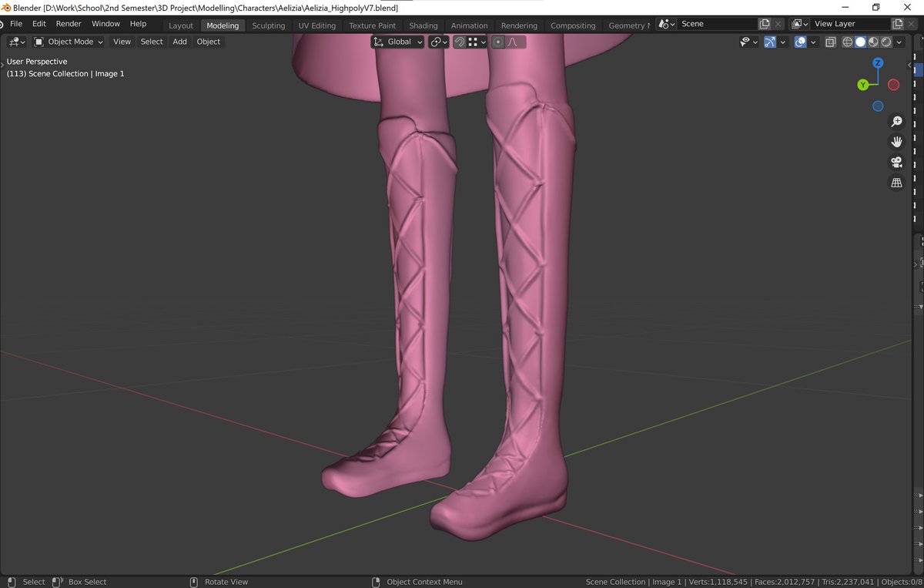Click the blue negative Z axis gizmo
The width and height of the screenshot is (924, 588).
point(878,106)
